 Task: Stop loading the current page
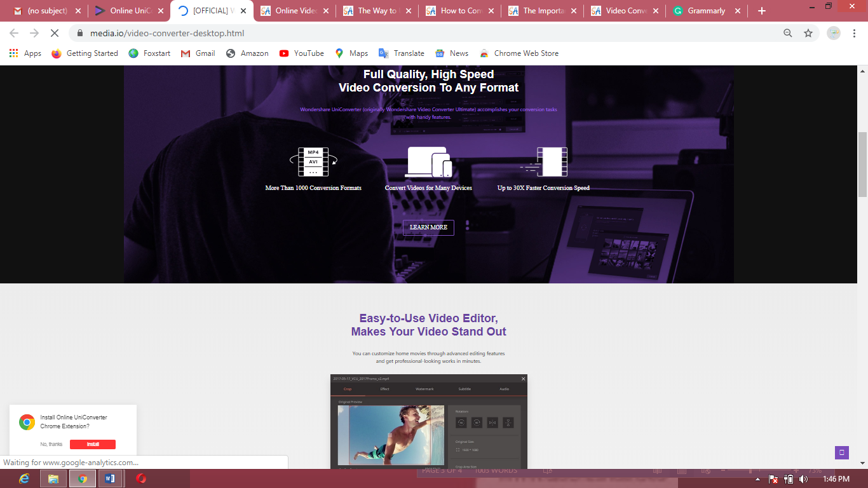coord(55,33)
